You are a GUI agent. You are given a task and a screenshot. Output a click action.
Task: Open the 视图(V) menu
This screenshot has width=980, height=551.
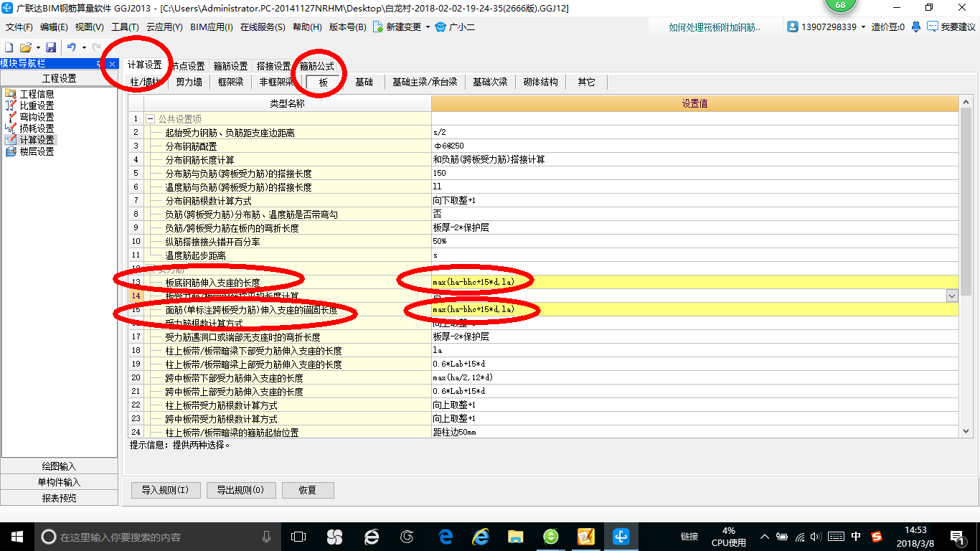[89, 27]
